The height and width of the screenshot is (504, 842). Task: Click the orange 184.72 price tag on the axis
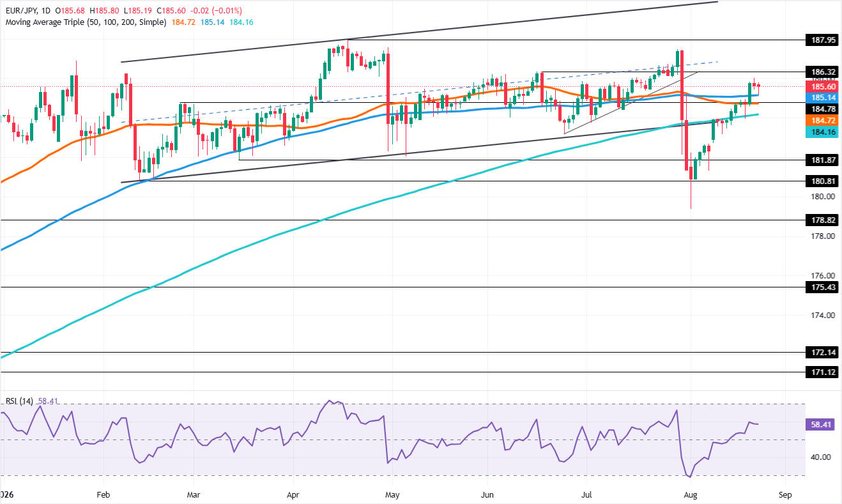tap(822, 121)
